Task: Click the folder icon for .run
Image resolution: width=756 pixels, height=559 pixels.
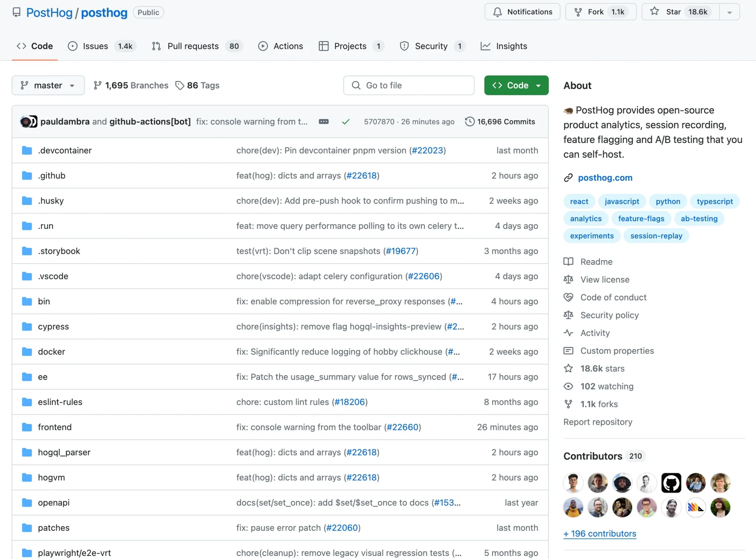Action: click(x=27, y=226)
